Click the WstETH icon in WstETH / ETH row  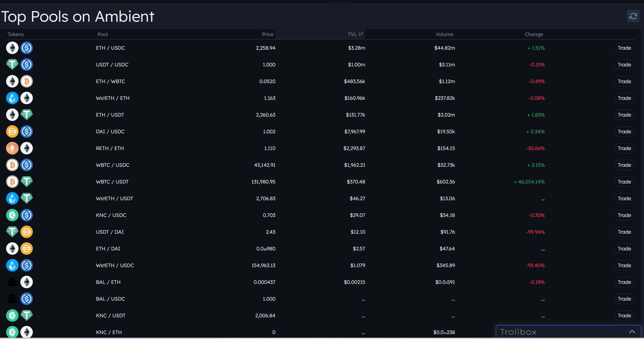pyautogui.click(x=12, y=98)
